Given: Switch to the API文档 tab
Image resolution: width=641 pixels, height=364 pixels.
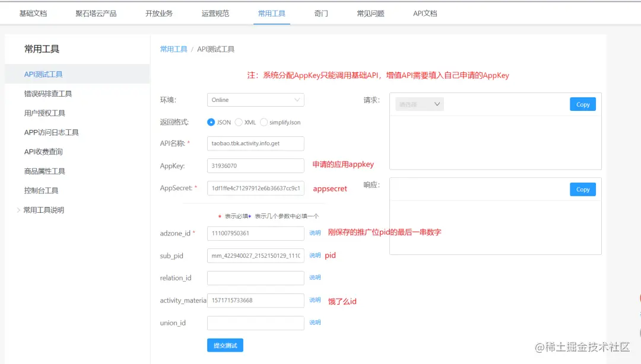Looking at the screenshot, I should click(424, 13).
